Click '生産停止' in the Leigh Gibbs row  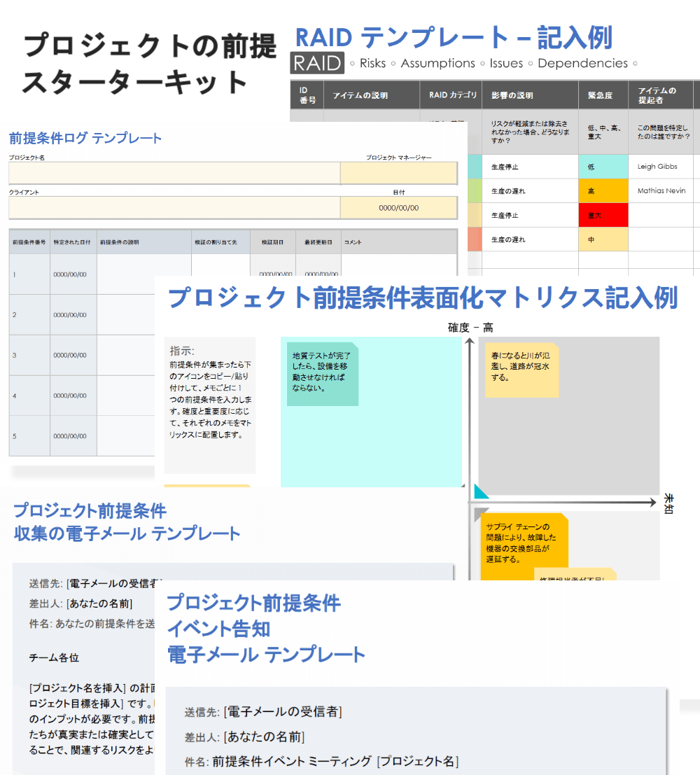pyautogui.click(x=505, y=167)
